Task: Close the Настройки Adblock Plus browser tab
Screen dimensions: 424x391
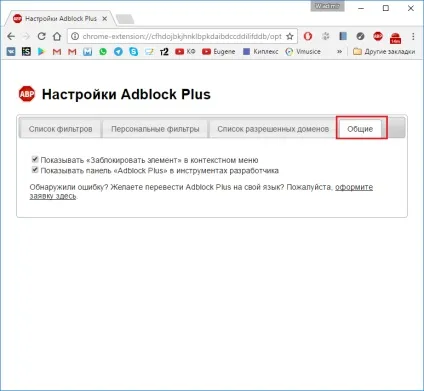Action: [x=105, y=19]
